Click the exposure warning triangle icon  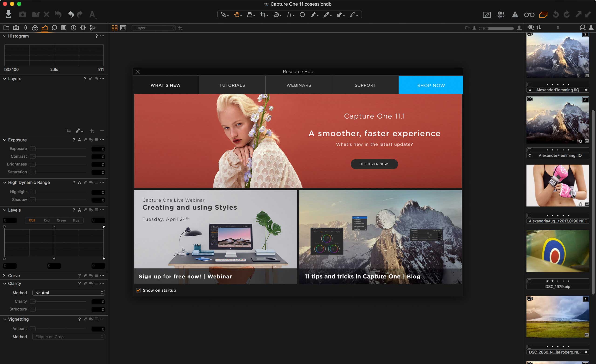click(x=515, y=15)
